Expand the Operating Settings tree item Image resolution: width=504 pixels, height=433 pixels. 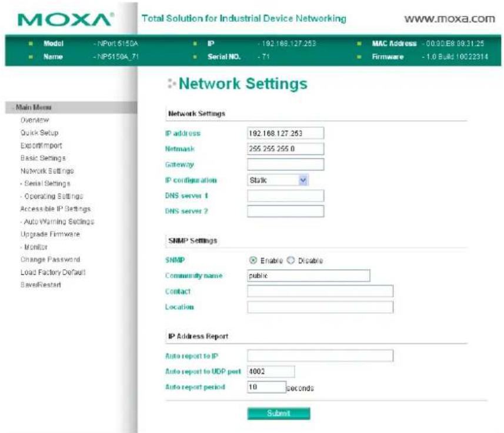pos(54,196)
